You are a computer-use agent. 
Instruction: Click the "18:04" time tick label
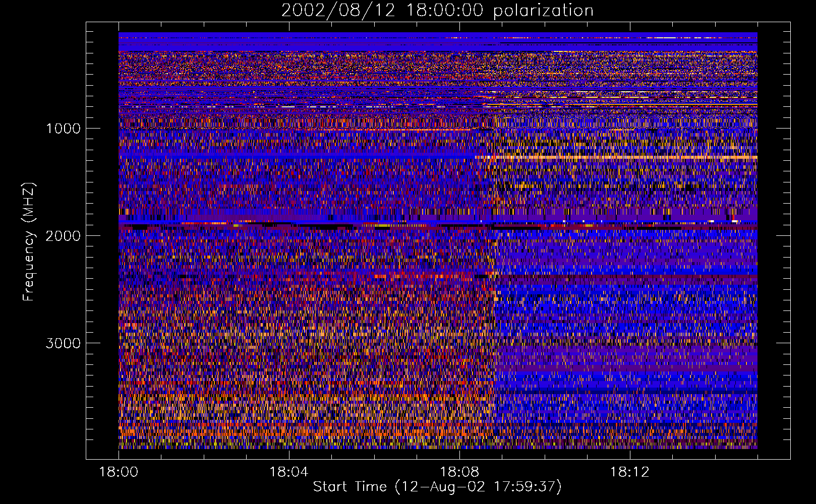[289, 472]
